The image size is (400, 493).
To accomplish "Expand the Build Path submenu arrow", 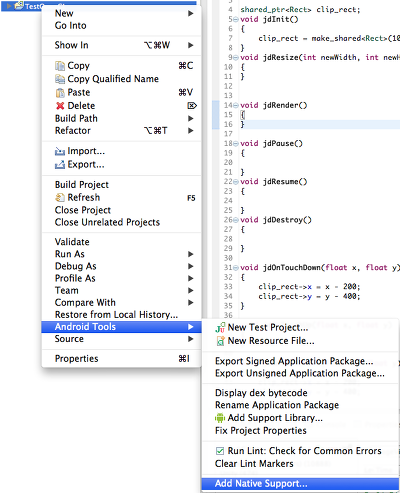I will (x=191, y=118).
